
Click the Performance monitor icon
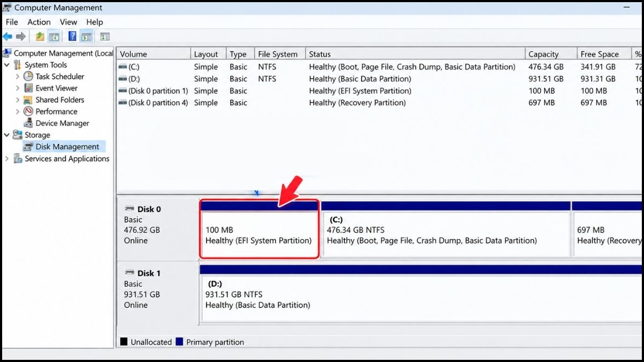[28, 112]
